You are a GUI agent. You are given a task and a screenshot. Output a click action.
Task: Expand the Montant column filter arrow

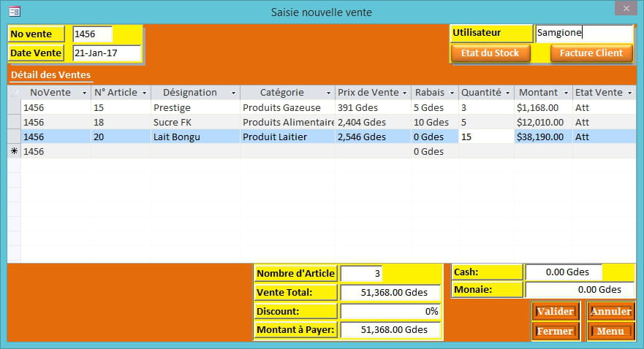(x=566, y=93)
